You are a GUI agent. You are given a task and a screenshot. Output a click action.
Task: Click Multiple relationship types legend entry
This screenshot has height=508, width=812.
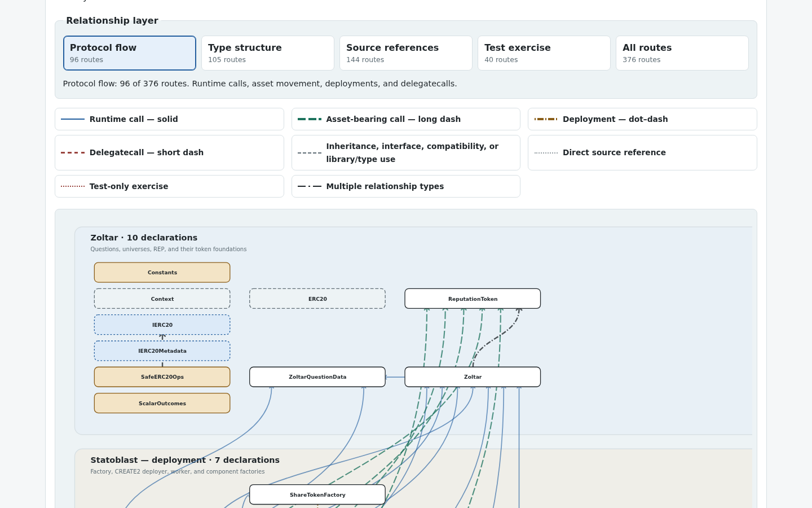coord(406,186)
